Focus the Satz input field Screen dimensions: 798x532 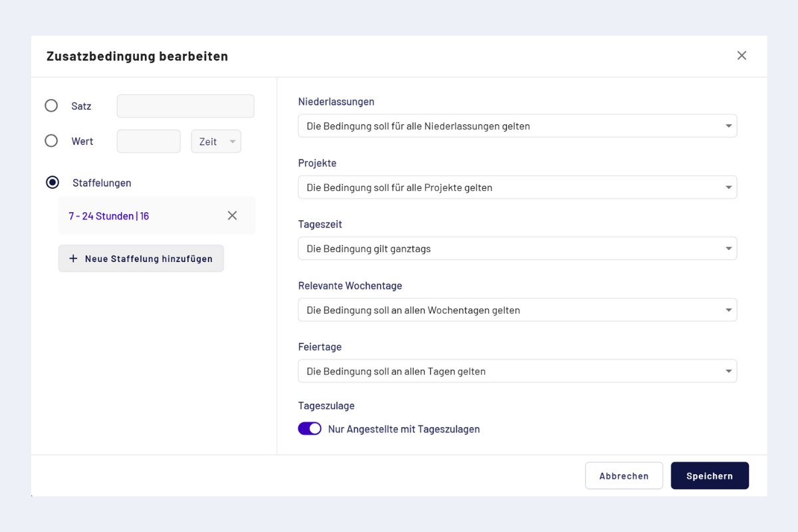tap(186, 106)
